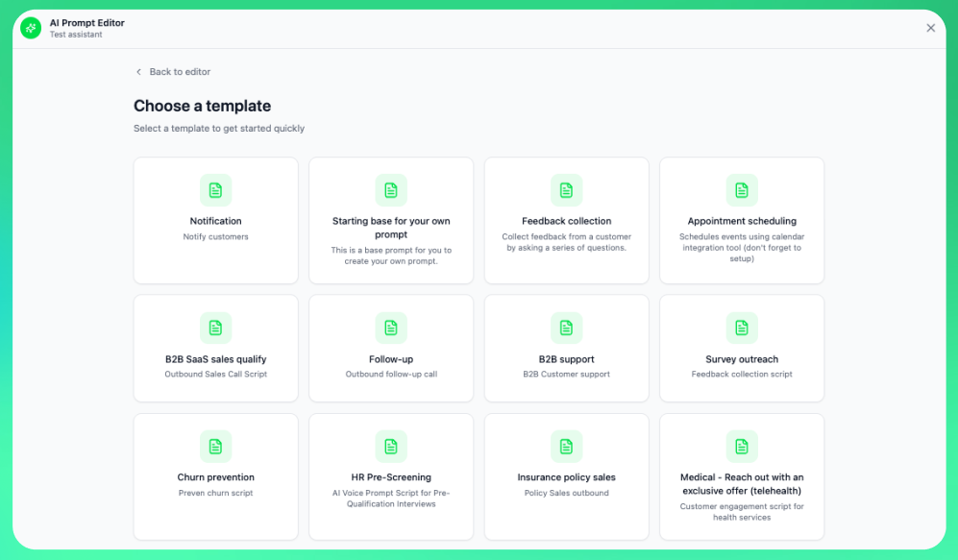Click the Medical telehealth offer document icon
Image resolution: width=958 pixels, height=560 pixels.
point(741,446)
